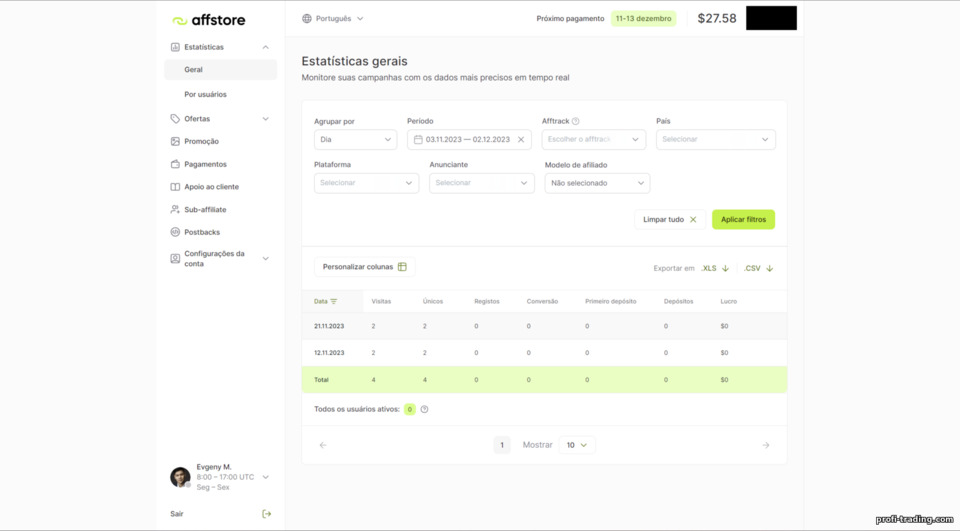This screenshot has width=960, height=531.
Task: Click the Configurações da conta profile icon
Action: (175, 258)
